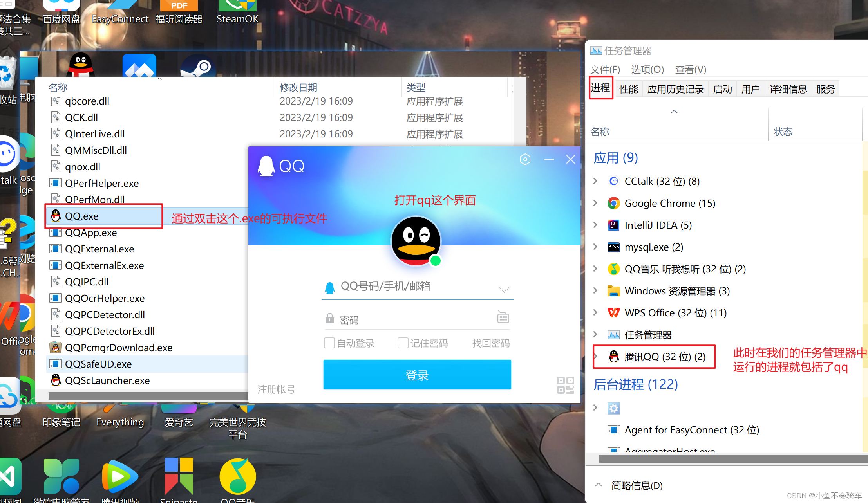
Task: Click 腾讯QQ process icon
Action: (x=613, y=357)
